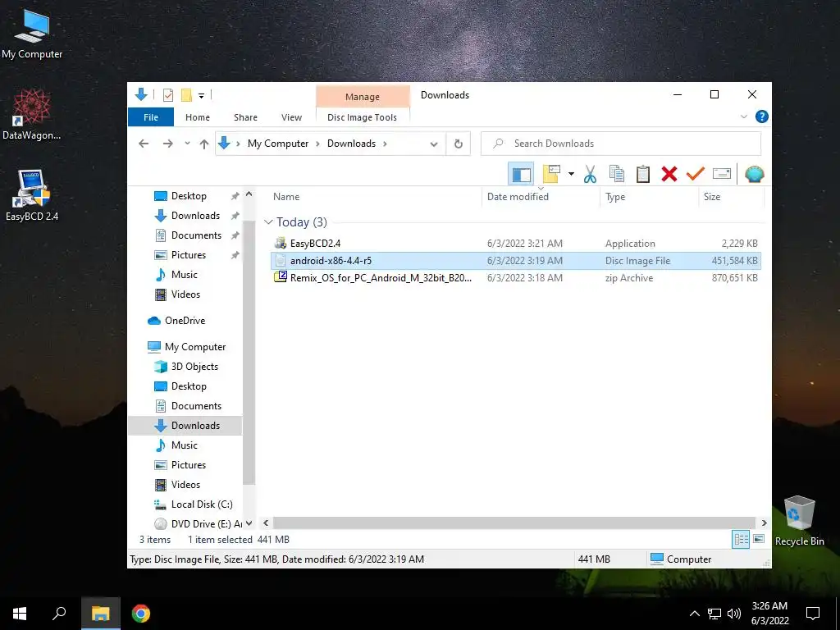
Task: Click horizontal scrollbar right arrow
Action: tap(764, 523)
